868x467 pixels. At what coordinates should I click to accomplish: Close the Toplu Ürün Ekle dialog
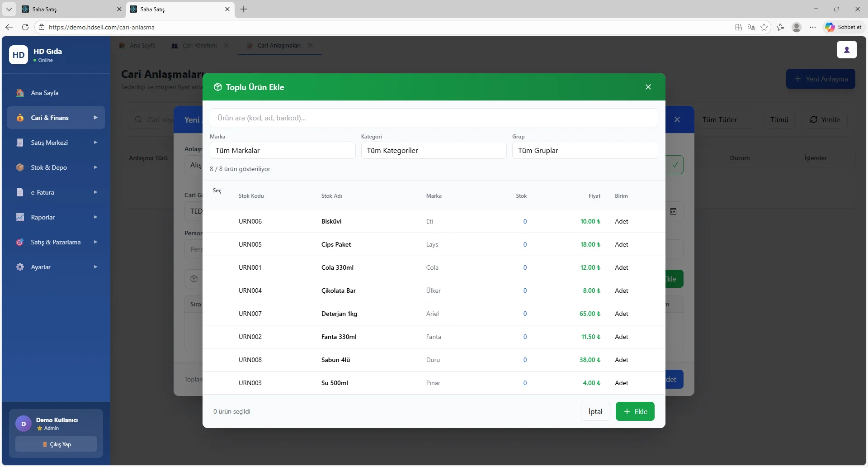coord(648,87)
